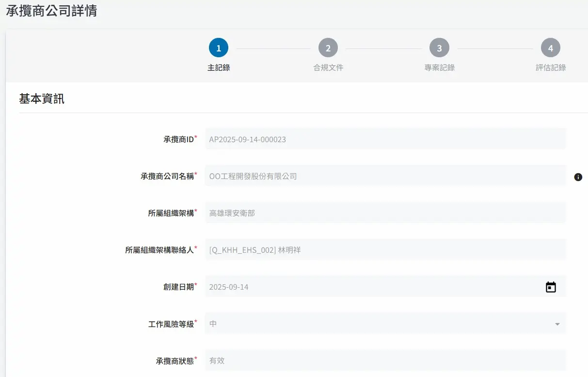Open the 主記錄 tab label
The image size is (588, 377).
click(x=219, y=68)
